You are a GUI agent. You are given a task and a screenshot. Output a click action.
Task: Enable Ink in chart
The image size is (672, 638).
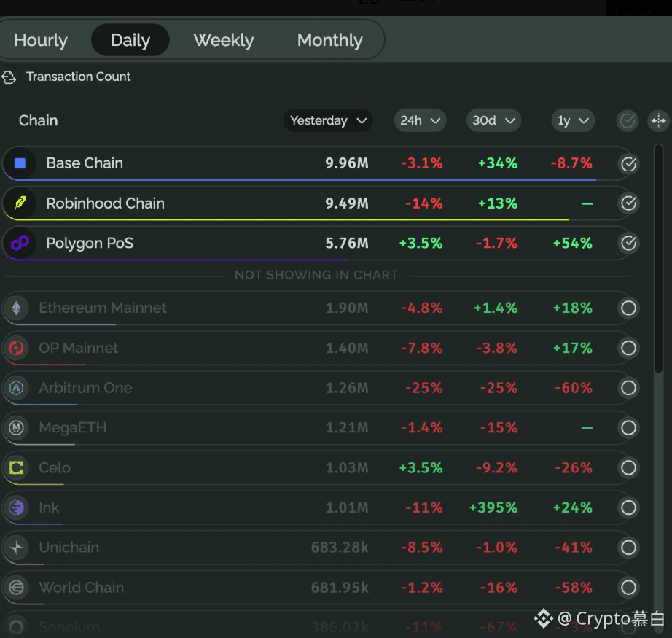click(628, 507)
